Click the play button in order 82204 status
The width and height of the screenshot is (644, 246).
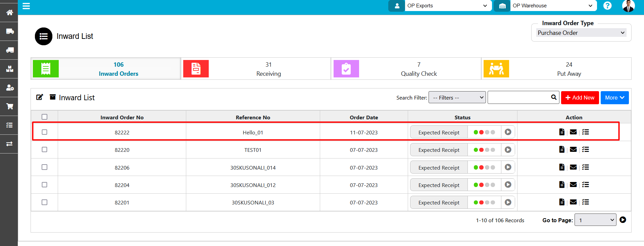tap(508, 185)
